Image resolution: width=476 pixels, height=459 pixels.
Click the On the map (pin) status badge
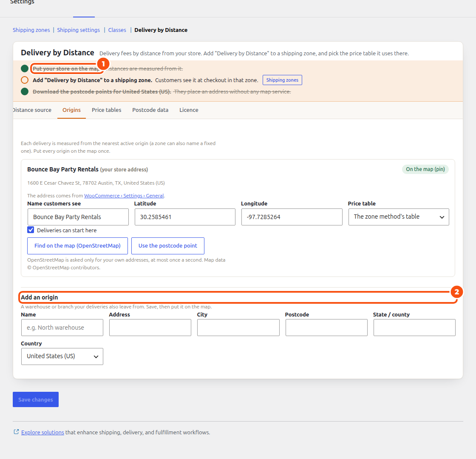tap(425, 169)
